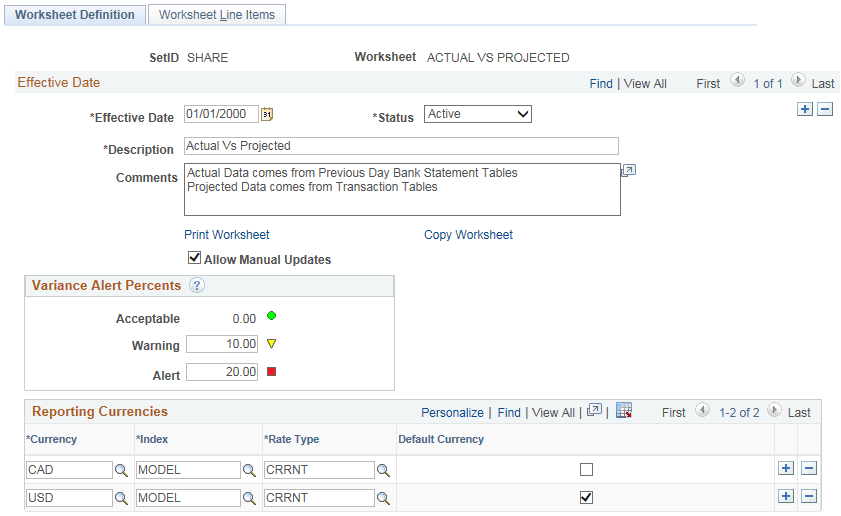Go to next Effective Date row arrow
The width and height of the screenshot is (841, 516).
(x=798, y=80)
